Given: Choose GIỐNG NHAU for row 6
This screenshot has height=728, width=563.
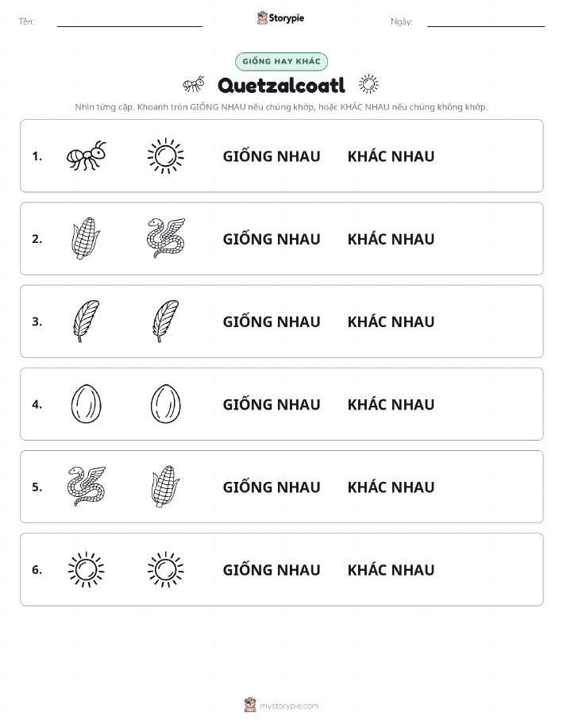Looking at the screenshot, I should click(x=272, y=570).
